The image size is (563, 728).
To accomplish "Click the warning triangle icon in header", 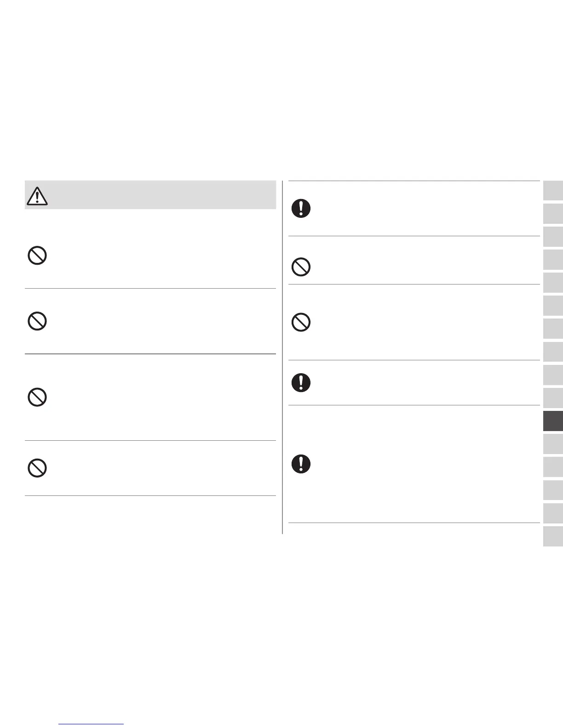I will pyautogui.click(x=37, y=196).
